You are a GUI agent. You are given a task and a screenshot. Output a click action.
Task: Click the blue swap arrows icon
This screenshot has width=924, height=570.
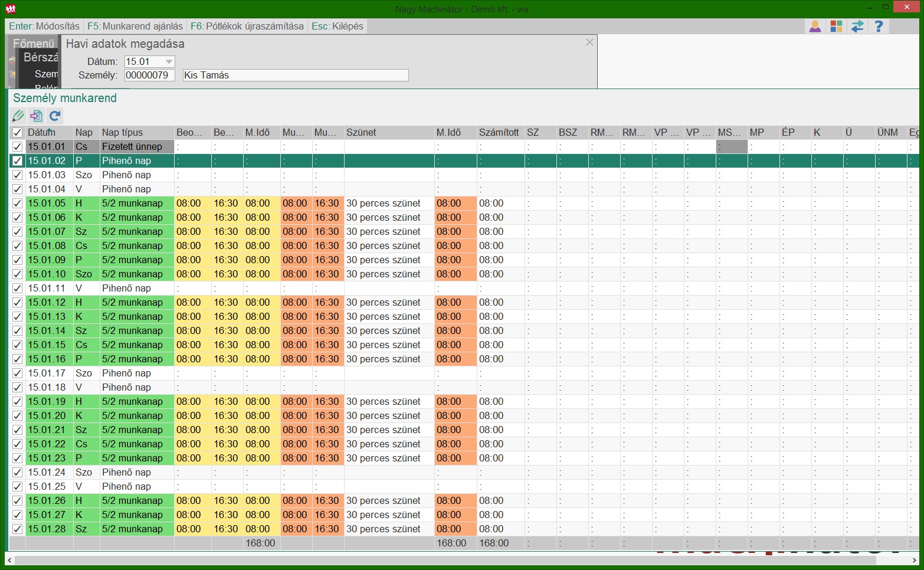coord(857,27)
